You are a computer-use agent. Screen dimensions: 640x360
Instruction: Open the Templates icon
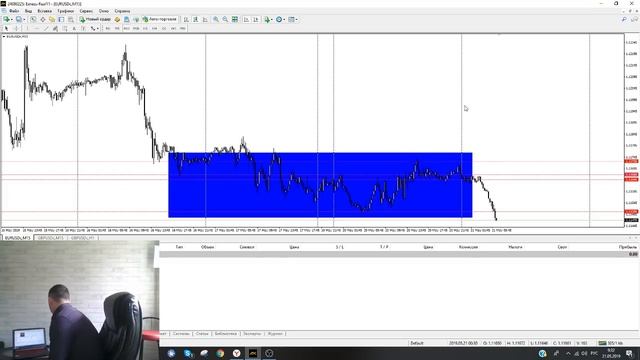pyautogui.click(x=291, y=19)
